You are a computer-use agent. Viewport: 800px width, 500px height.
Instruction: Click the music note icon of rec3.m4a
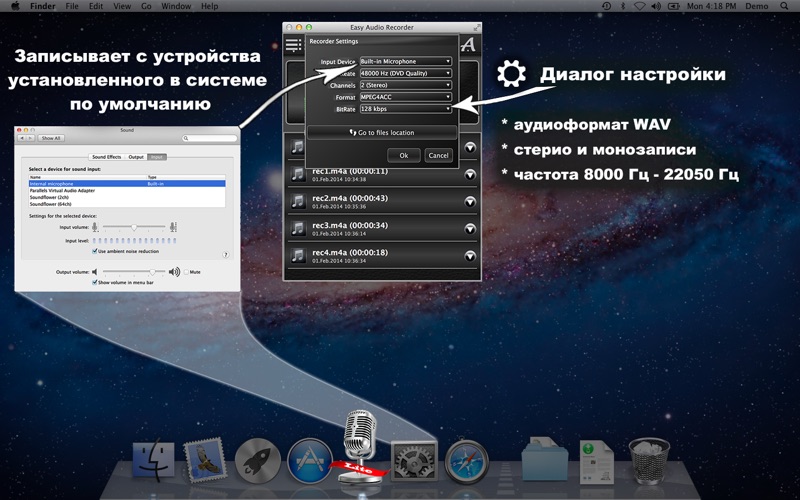(297, 229)
